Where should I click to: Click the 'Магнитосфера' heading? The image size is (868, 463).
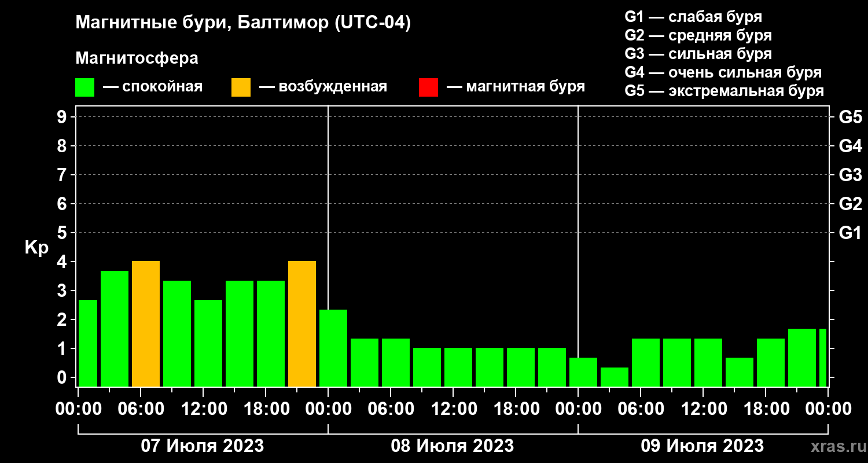coord(137,58)
